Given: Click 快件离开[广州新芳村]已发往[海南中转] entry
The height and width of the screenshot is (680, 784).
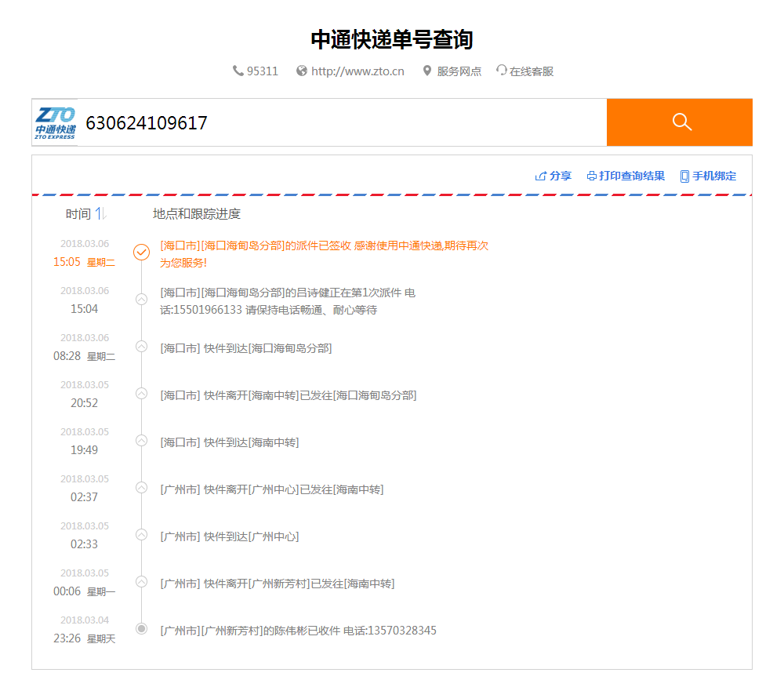Looking at the screenshot, I should click(x=277, y=584).
